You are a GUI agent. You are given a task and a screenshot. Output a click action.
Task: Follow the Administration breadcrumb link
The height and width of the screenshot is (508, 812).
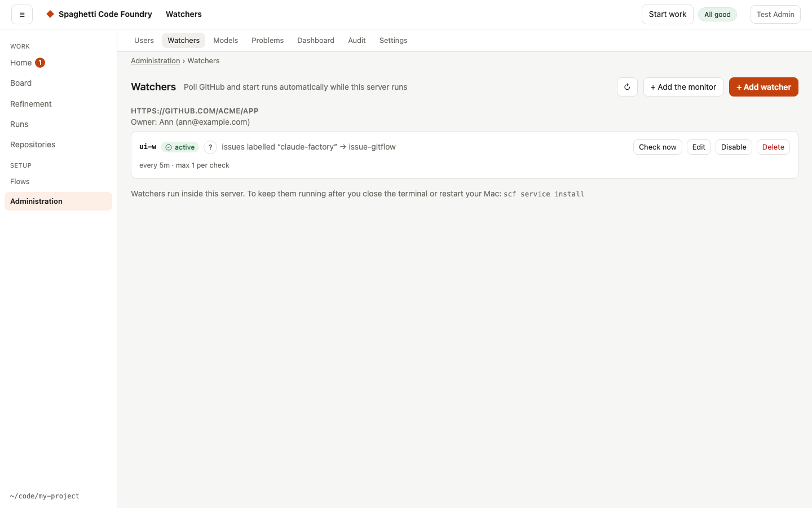click(156, 61)
